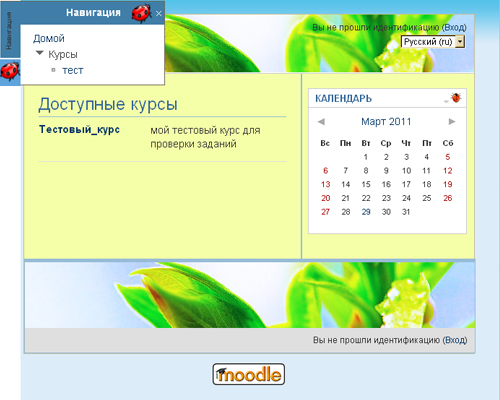Click day 5 in the calendar

pos(448,157)
